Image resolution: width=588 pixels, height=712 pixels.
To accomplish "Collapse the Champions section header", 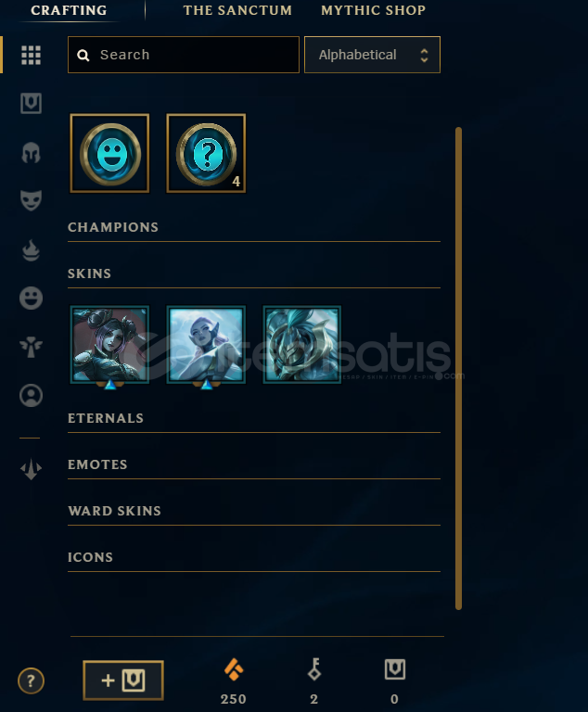I will click(x=113, y=227).
